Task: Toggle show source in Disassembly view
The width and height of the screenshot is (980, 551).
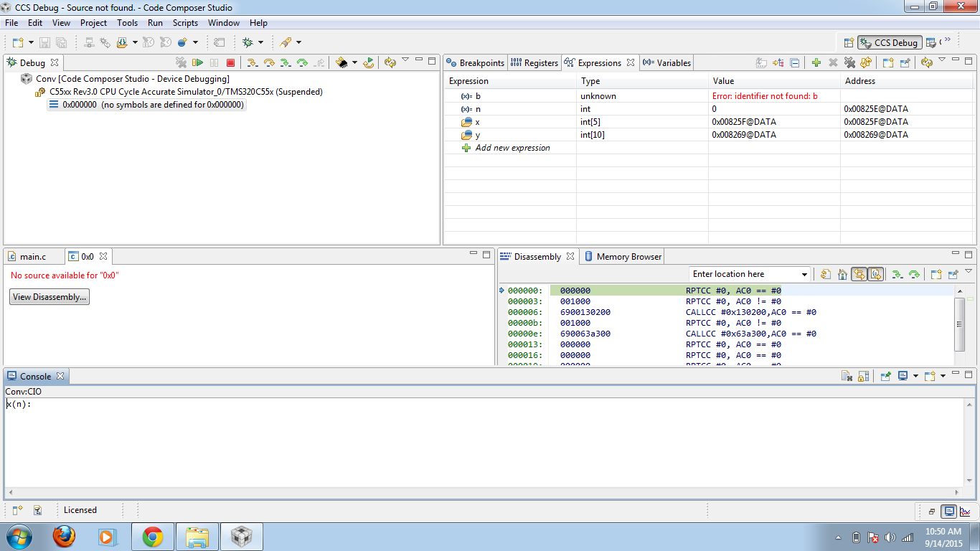Action: [876, 274]
